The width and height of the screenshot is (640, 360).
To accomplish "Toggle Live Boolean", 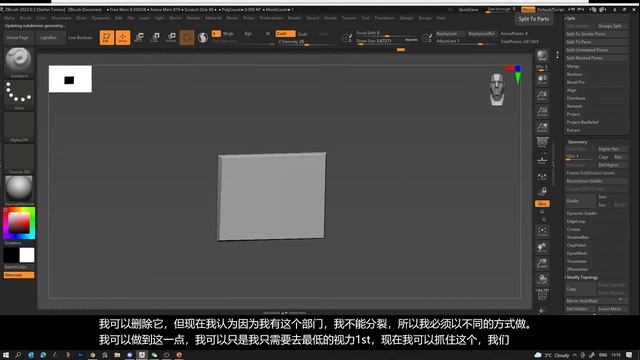I will point(80,38).
